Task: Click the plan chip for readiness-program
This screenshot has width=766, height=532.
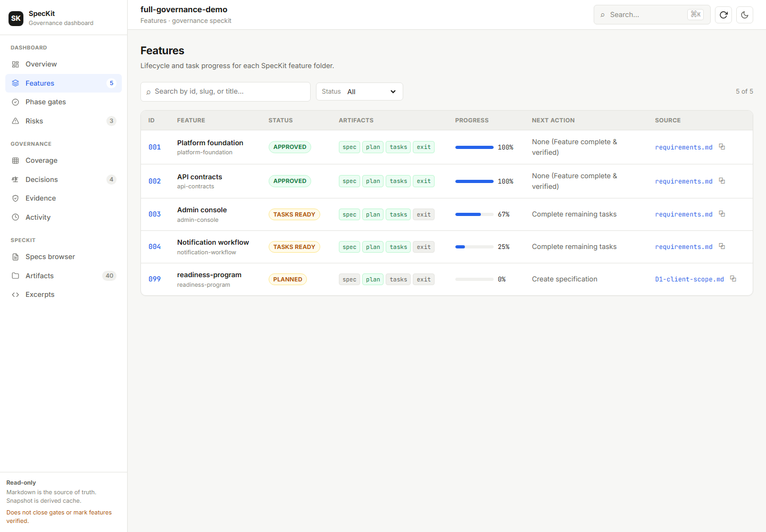Action: click(373, 279)
